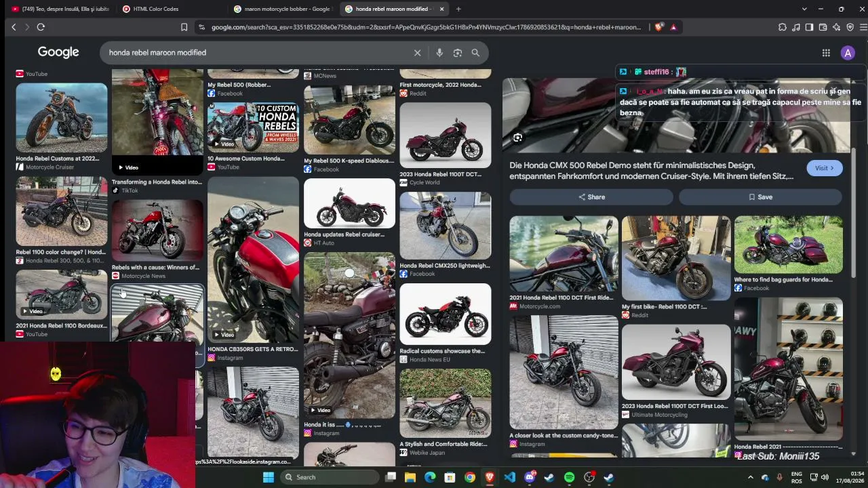Click the Lens icon on the preview image
The width and height of the screenshot is (868, 488).
click(x=517, y=138)
